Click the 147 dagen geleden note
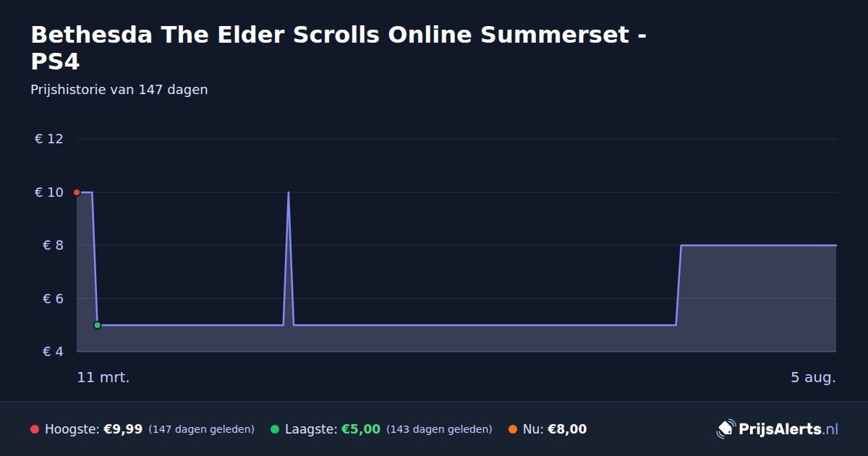The height and width of the screenshot is (456, 868). tap(201, 429)
